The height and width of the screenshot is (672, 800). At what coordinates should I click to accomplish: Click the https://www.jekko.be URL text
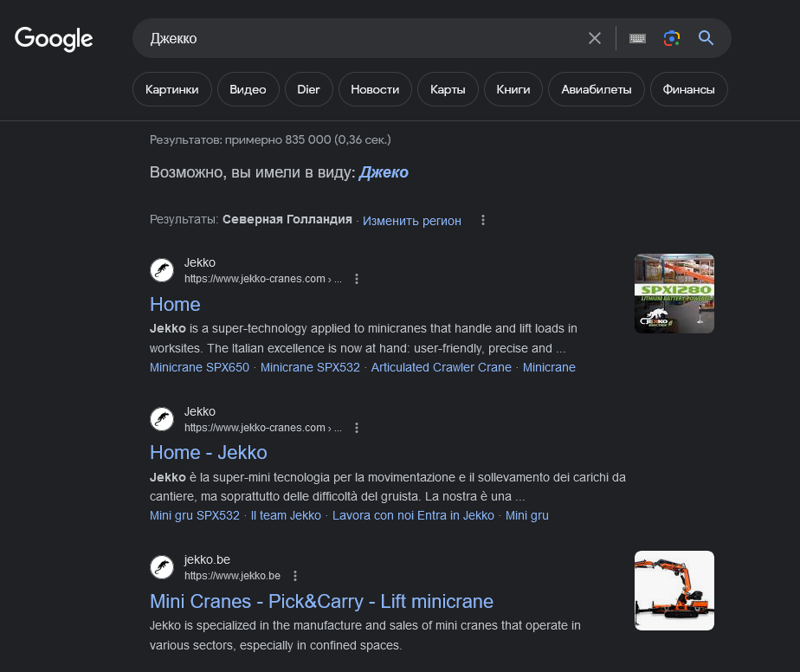[232, 576]
